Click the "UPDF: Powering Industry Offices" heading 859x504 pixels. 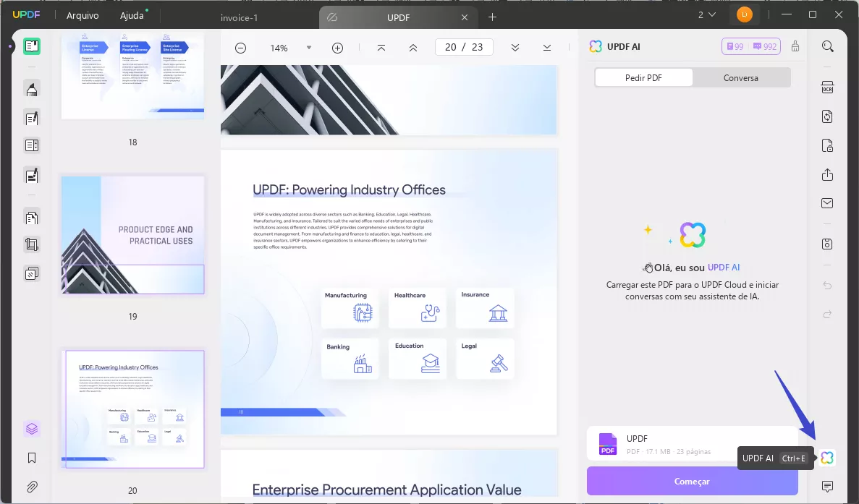349,190
